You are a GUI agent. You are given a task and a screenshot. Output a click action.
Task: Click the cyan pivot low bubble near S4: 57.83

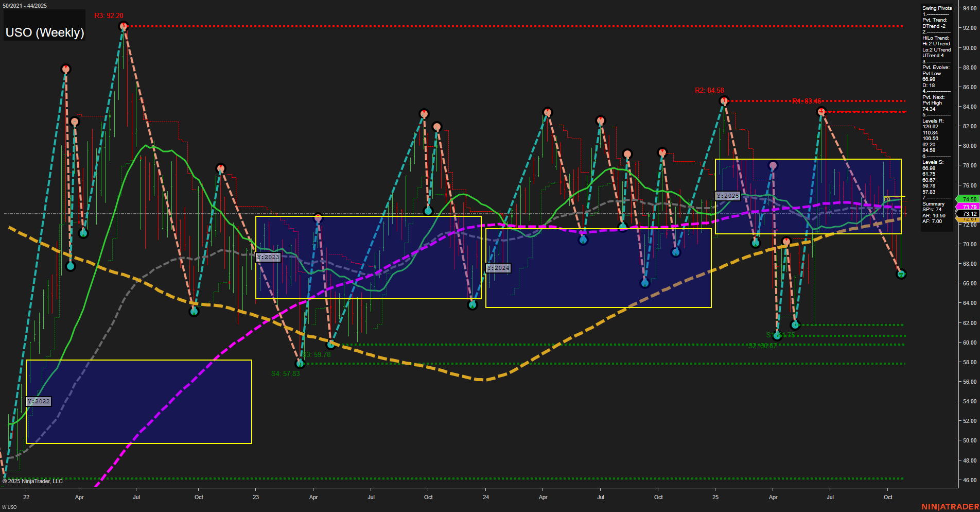(300, 364)
